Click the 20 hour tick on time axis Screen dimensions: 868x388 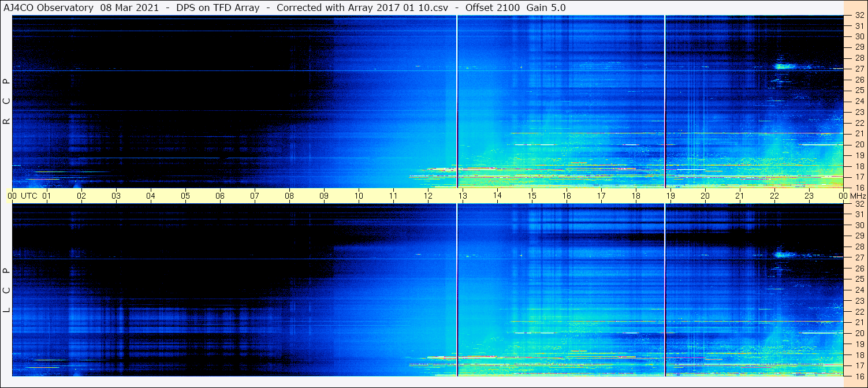click(705, 196)
